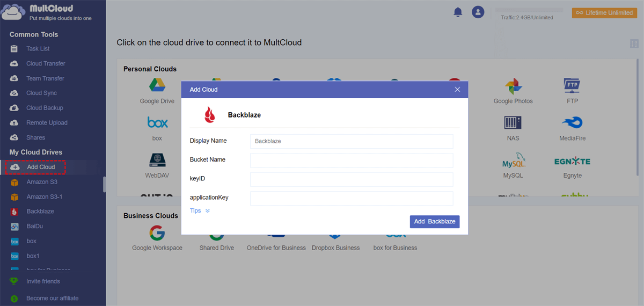Click the Backblaze flame logo in dialog
Image resolution: width=644 pixels, height=306 pixels.
click(x=210, y=115)
